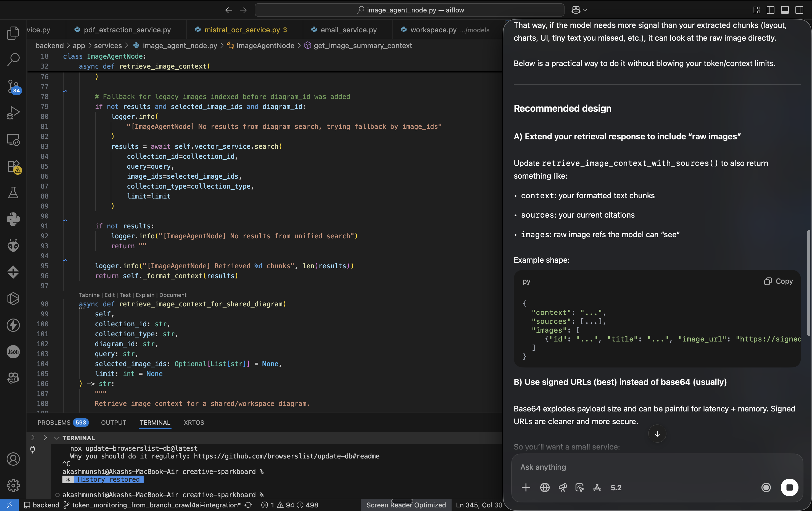Viewport: 812px width, 511px height.
Task: Click the Ask anything input field
Action: coord(641,467)
